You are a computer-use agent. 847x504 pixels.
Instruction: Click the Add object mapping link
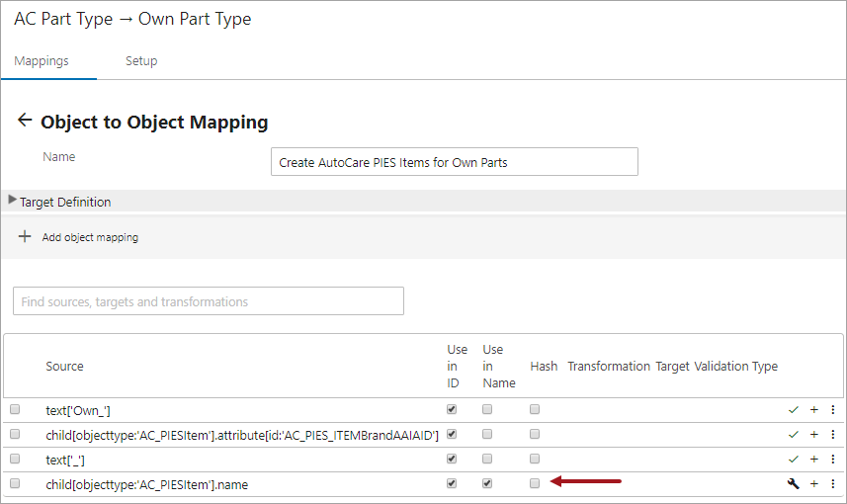pyautogui.click(x=90, y=237)
